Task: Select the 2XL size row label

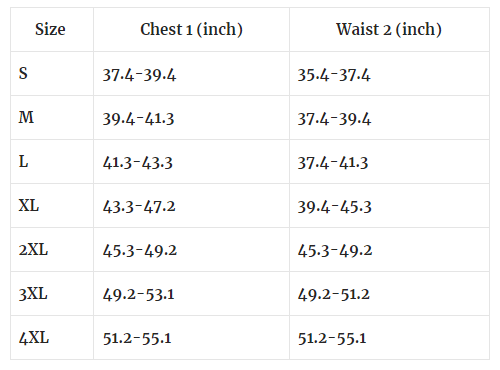Action: click(x=33, y=250)
